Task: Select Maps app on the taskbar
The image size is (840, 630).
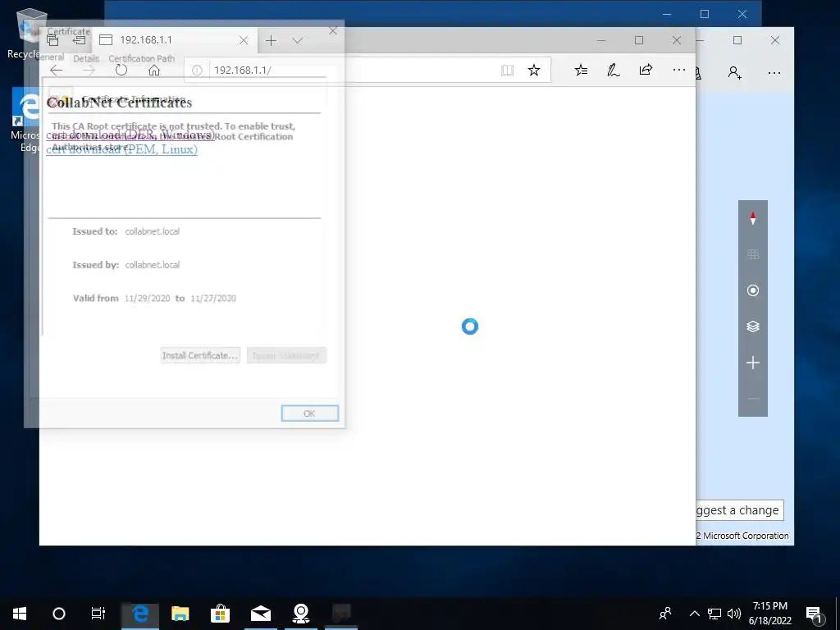Action: tap(301, 614)
